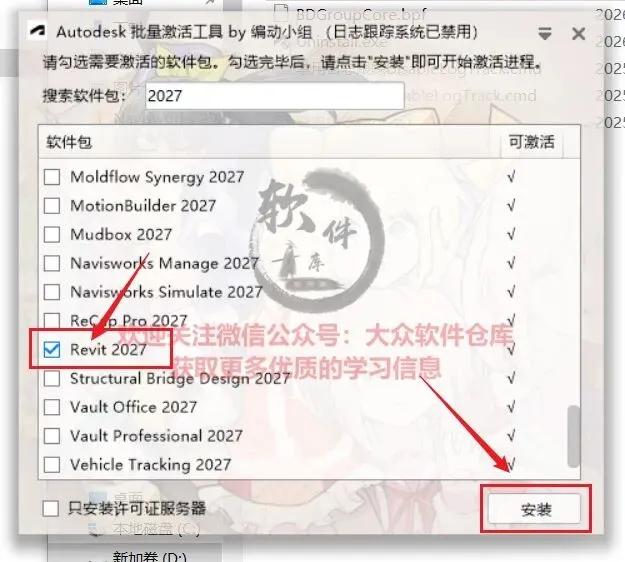The image size is (625, 562).
Task: Click the package list vertical scrollbar thumb
Action: (x=573, y=436)
